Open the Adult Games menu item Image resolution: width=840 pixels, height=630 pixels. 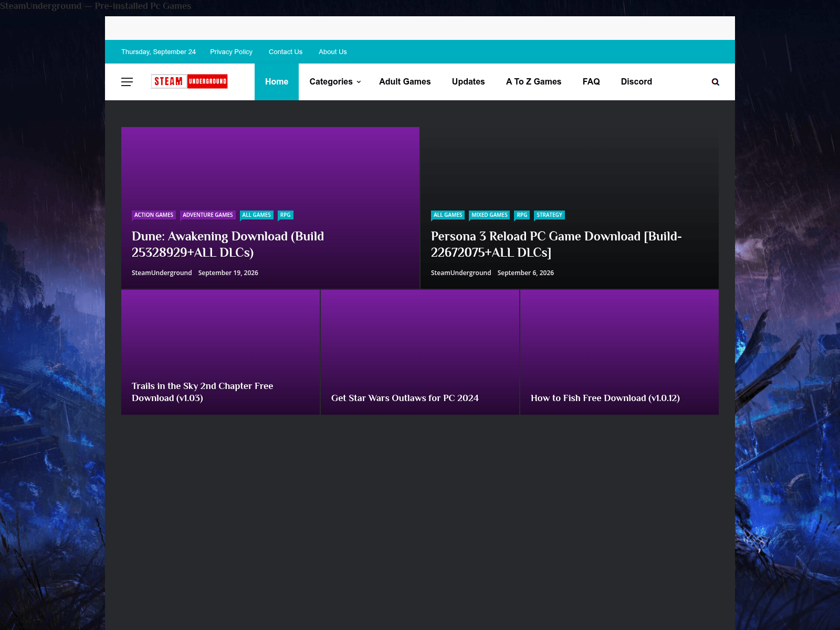coord(405,82)
